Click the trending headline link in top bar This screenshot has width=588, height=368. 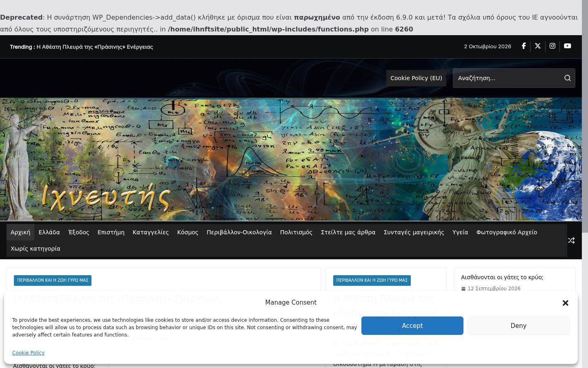point(95,47)
